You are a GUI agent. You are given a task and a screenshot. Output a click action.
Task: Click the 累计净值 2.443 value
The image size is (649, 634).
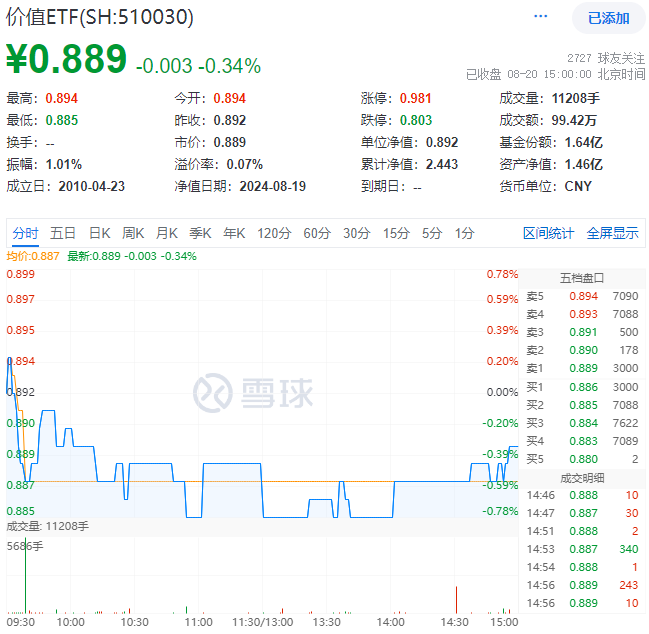coord(442,164)
